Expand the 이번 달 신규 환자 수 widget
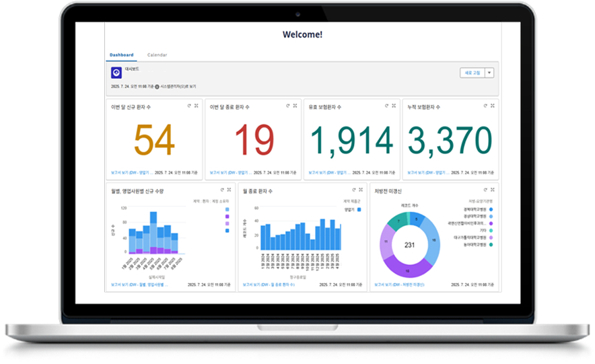 [x=197, y=106]
